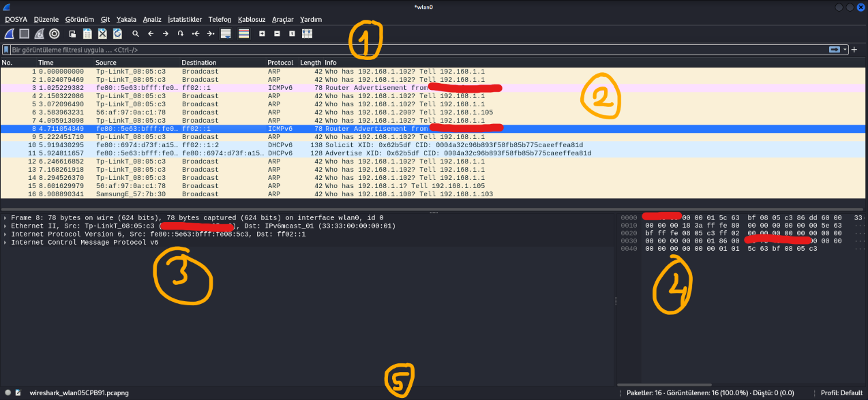
Task: Reset text to normal size
Action: coord(292,33)
